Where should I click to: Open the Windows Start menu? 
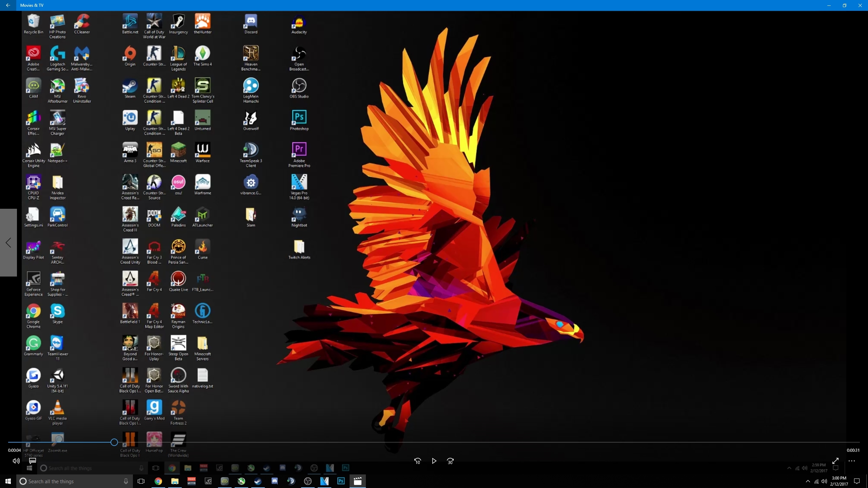tap(8, 481)
